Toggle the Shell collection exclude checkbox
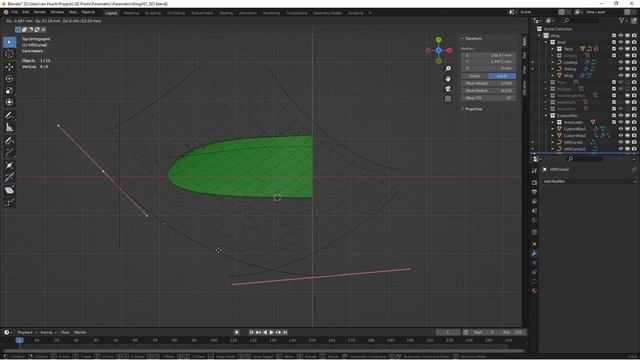 [x=614, y=42]
